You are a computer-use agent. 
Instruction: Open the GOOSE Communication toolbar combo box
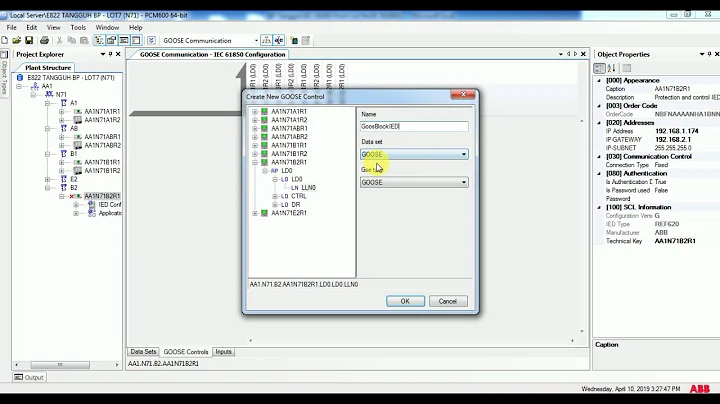(256, 40)
